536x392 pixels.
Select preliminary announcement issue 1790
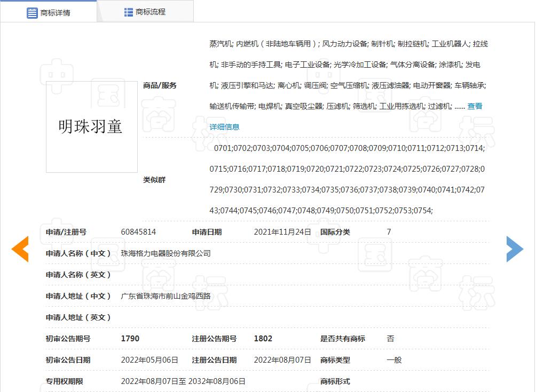pyautogui.click(x=130, y=339)
